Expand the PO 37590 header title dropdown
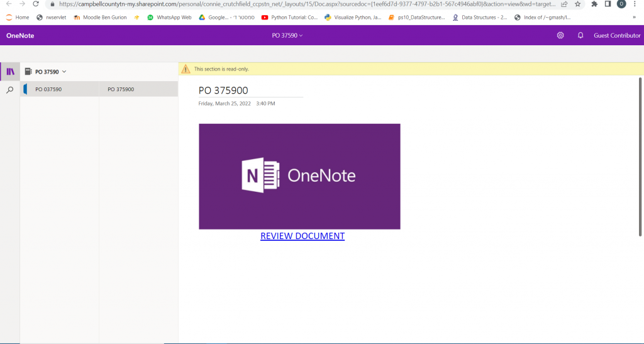 [287, 35]
